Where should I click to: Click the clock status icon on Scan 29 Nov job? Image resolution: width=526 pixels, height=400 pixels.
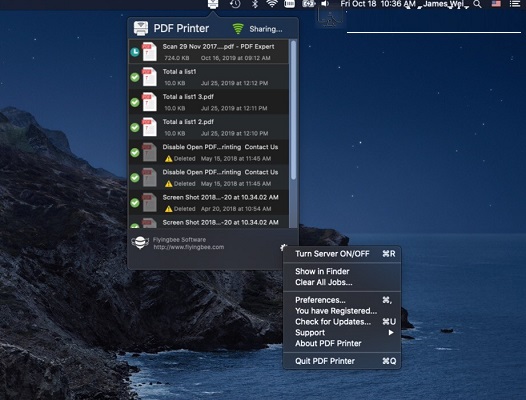(135, 52)
